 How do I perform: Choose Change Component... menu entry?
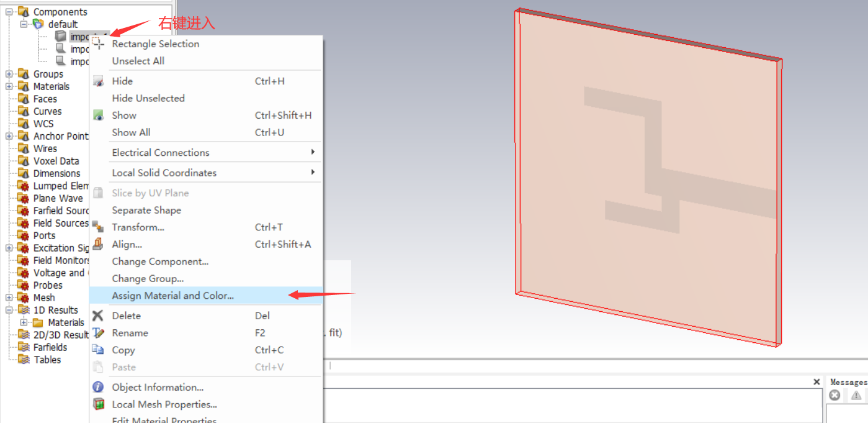205,262
